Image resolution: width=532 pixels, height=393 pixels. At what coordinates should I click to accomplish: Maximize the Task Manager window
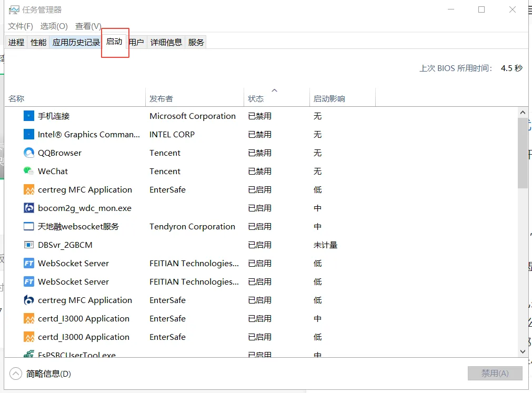click(x=481, y=9)
